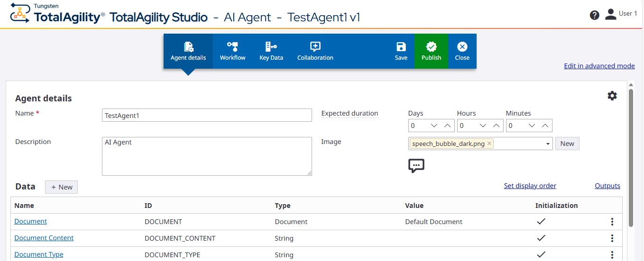Viewport: 644px width, 261px height.
Task: Remove speech_bubble_dark.png image tag
Action: click(x=489, y=144)
